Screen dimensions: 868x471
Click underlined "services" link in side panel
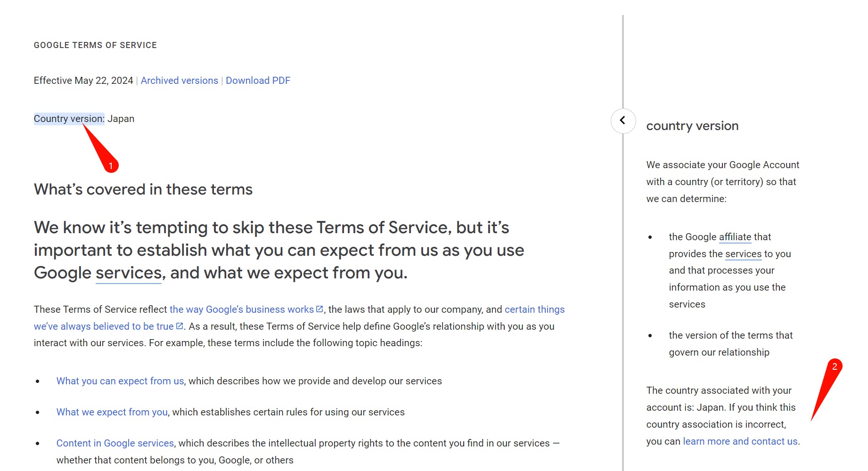click(743, 254)
